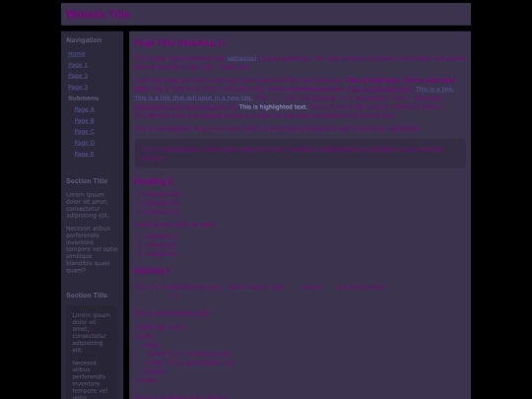Click the 'Heading 2' heading text
The height and width of the screenshot is (399, 532).
point(154,181)
